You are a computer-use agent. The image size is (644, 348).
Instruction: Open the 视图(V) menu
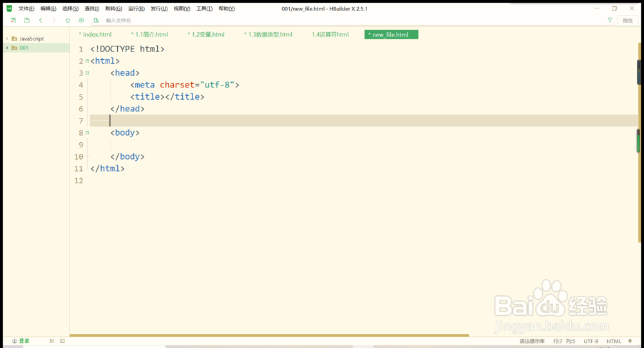(182, 8)
